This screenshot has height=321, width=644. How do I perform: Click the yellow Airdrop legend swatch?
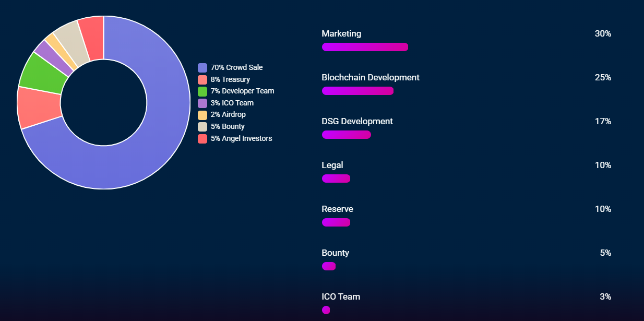pos(202,115)
